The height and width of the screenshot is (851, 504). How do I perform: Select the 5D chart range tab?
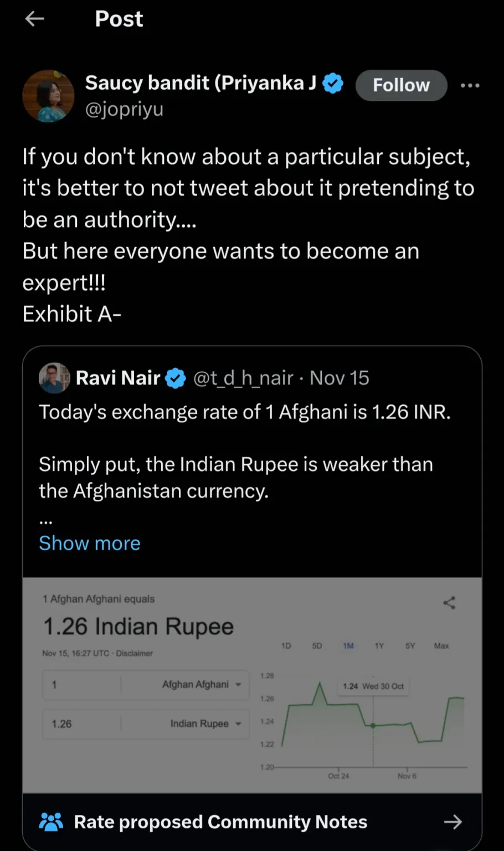[x=317, y=646]
